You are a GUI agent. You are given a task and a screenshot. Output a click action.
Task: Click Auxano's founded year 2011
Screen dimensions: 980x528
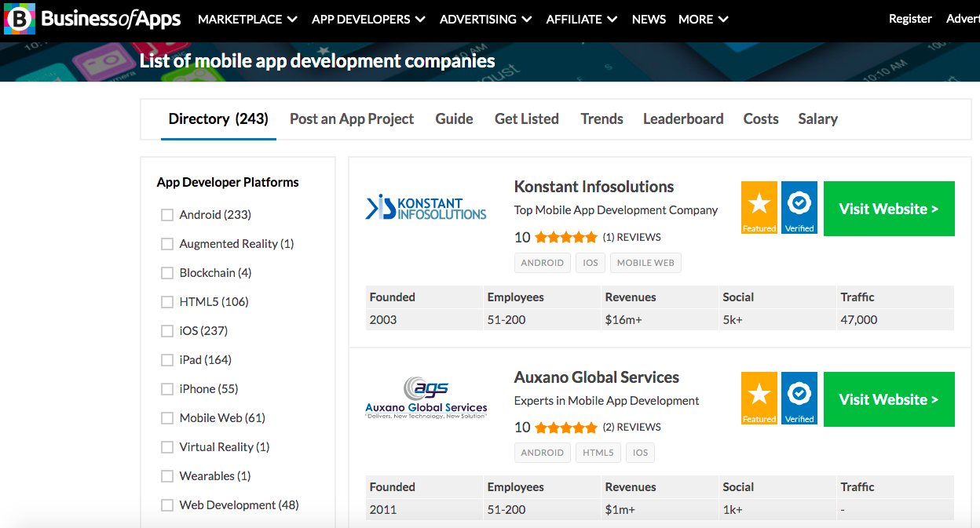pos(383,510)
